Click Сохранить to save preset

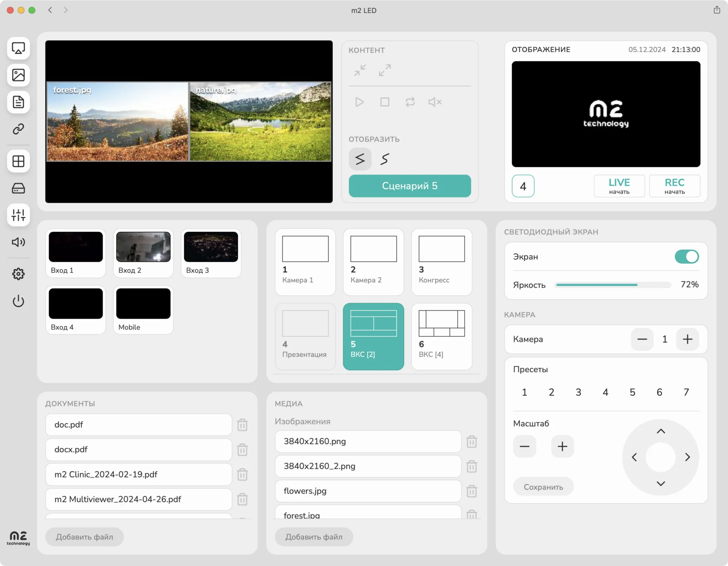coord(543,487)
